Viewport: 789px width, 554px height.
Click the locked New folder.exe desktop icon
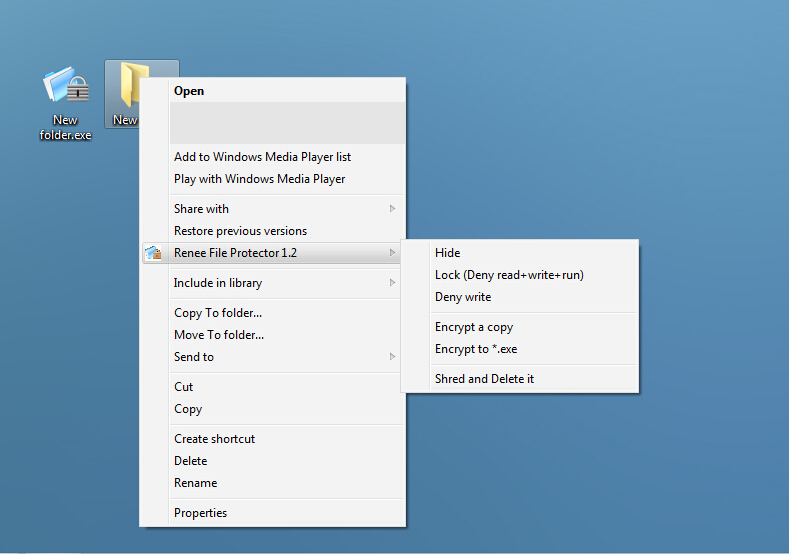point(66,89)
